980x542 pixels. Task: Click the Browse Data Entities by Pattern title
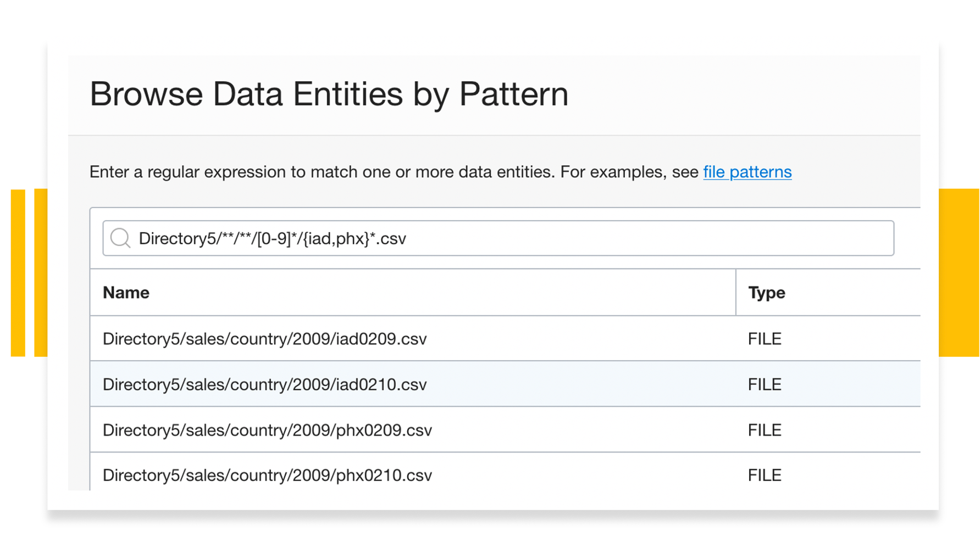click(x=330, y=93)
